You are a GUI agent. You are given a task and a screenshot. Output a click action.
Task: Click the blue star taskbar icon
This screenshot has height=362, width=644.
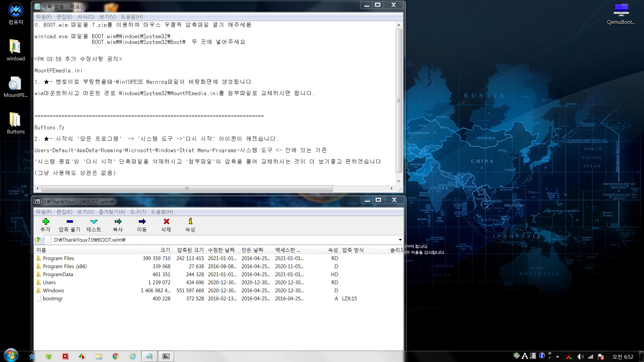coord(32,356)
